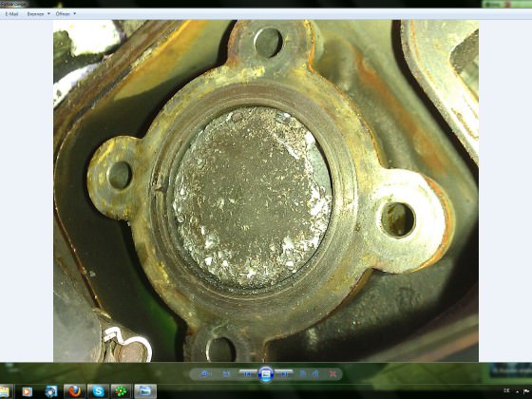
Task: Select the photo viewer taskbar button
Action: 145,391
